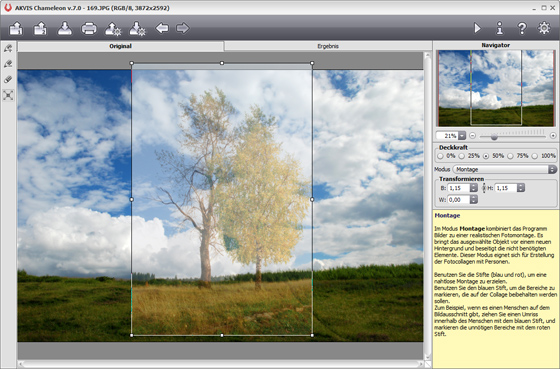
Task: Open preferences gear icon
Action: click(x=544, y=28)
